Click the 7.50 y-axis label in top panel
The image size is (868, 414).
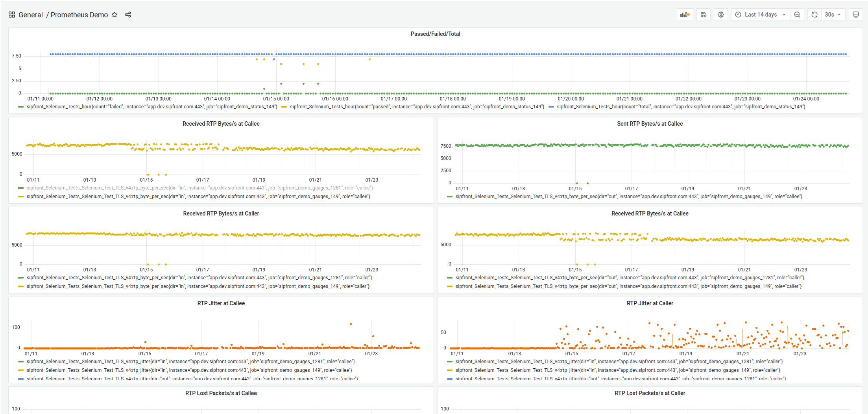[17, 56]
